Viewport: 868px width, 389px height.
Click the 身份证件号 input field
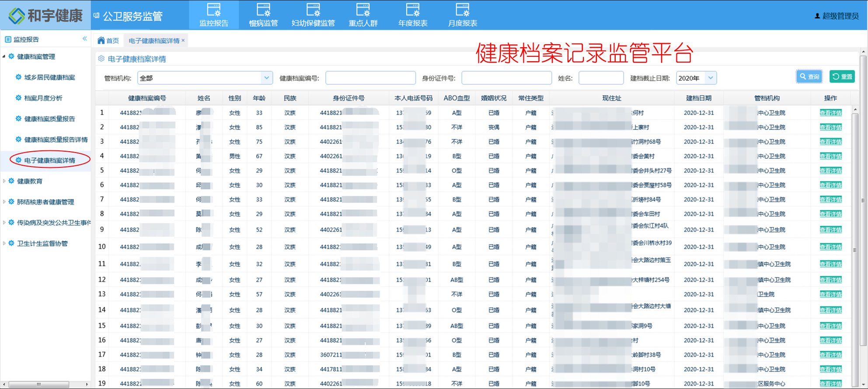[x=506, y=78]
